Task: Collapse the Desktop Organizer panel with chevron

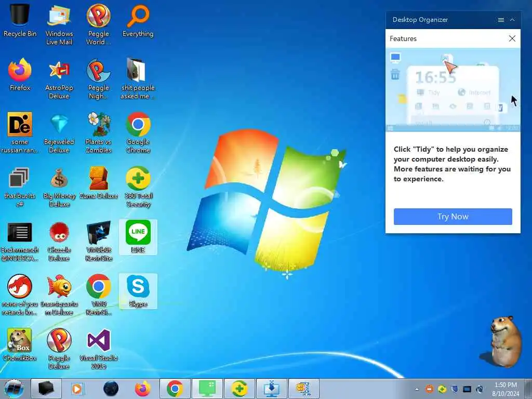Action: (512, 20)
